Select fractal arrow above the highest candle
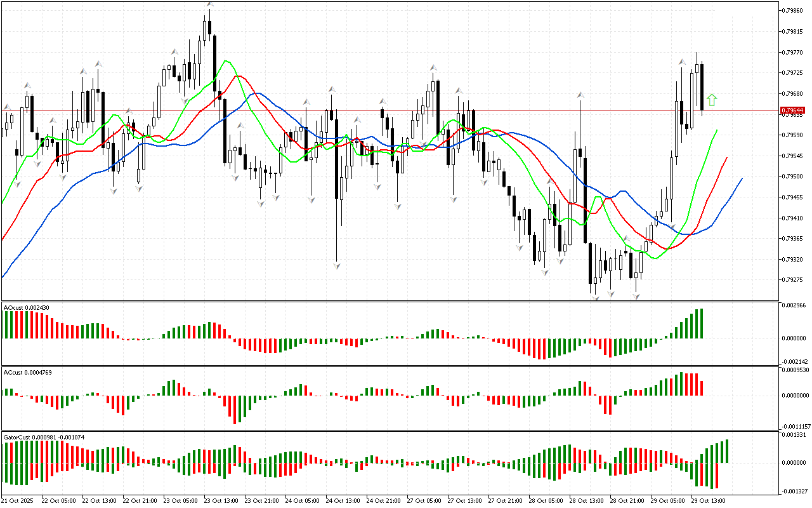Image resolution: width=812 pixels, height=508 pixels. [209, 5]
